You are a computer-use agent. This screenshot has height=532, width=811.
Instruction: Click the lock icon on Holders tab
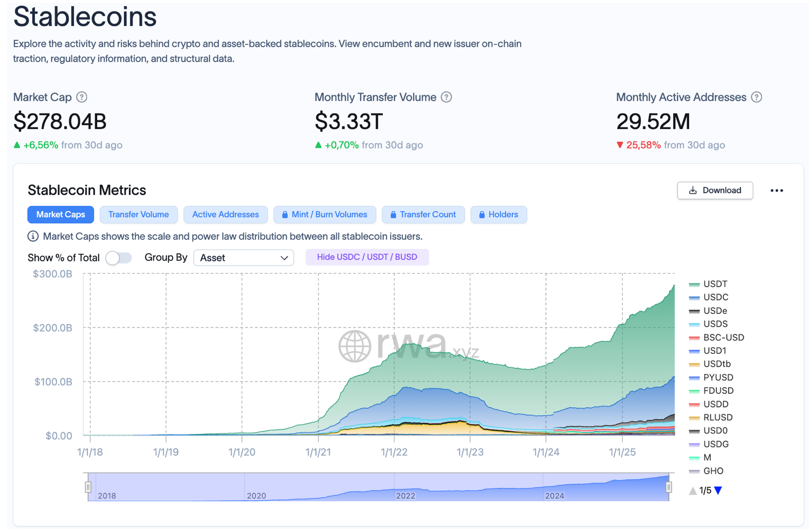(482, 215)
